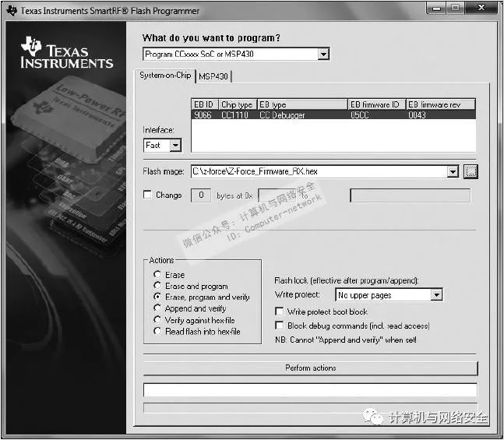504x440 pixels.
Task: Open the 'What do you want to program' dropdown
Action: click(x=323, y=54)
